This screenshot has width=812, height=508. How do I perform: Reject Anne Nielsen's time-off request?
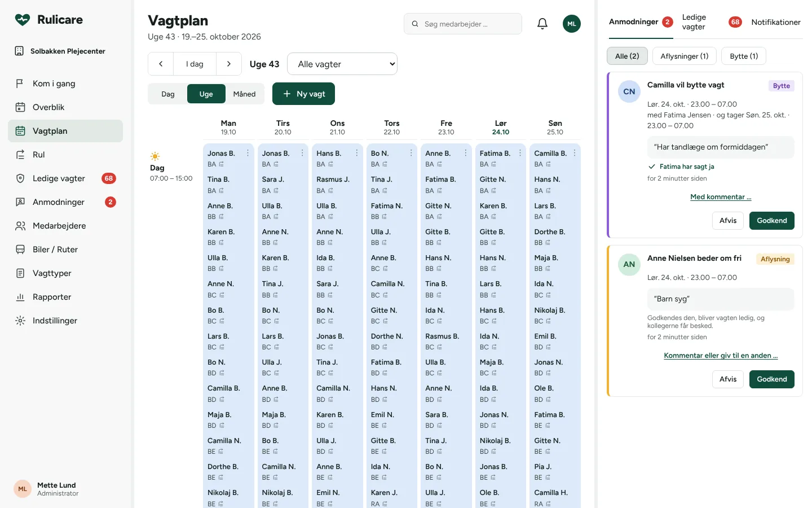728,379
